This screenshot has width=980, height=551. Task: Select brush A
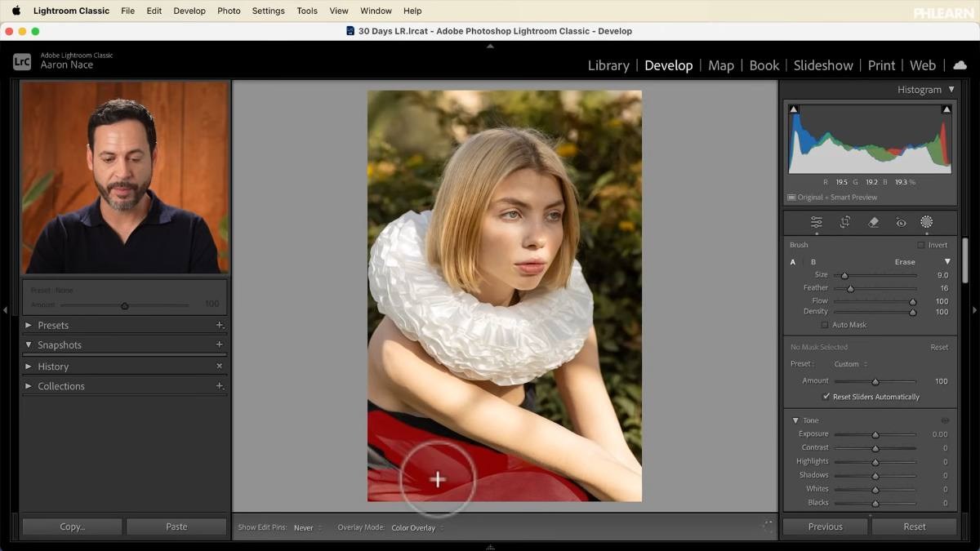coord(792,262)
